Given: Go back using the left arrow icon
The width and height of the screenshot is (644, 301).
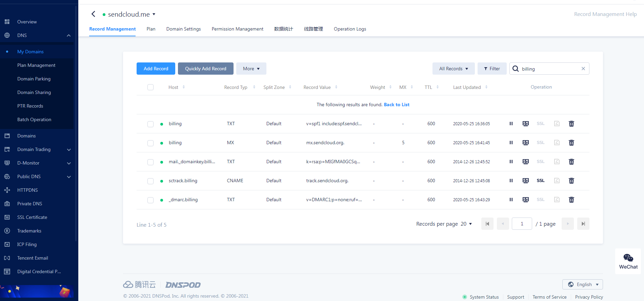Looking at the screenshot, I should [94, 14].
